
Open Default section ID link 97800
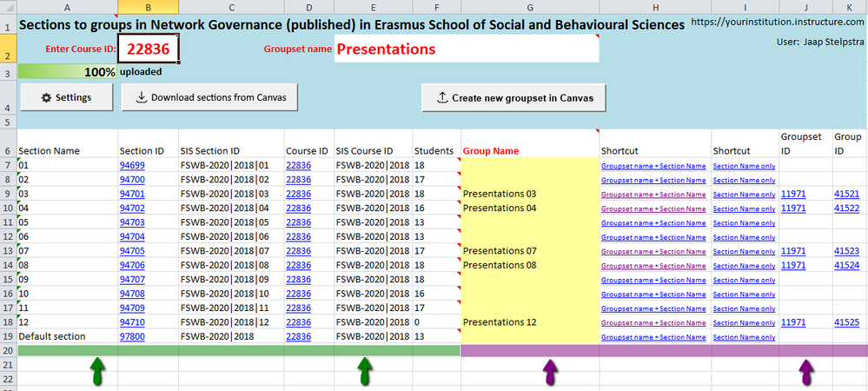(x=132, y=336)
